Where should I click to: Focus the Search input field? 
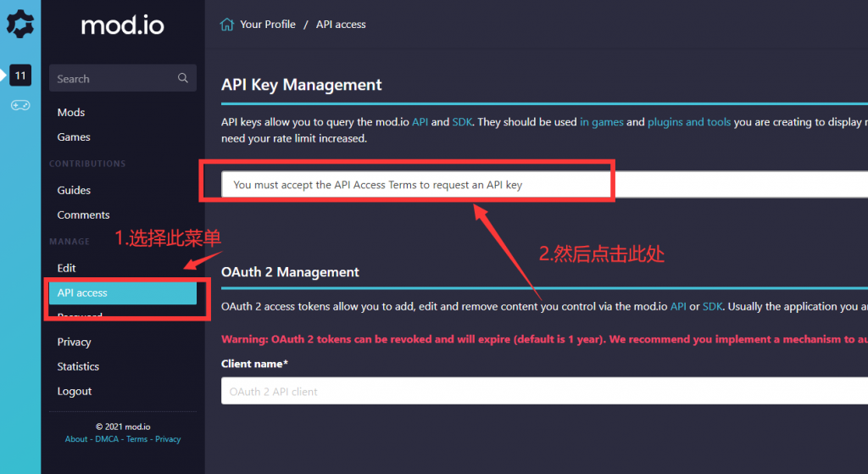(x=123, y=78)
